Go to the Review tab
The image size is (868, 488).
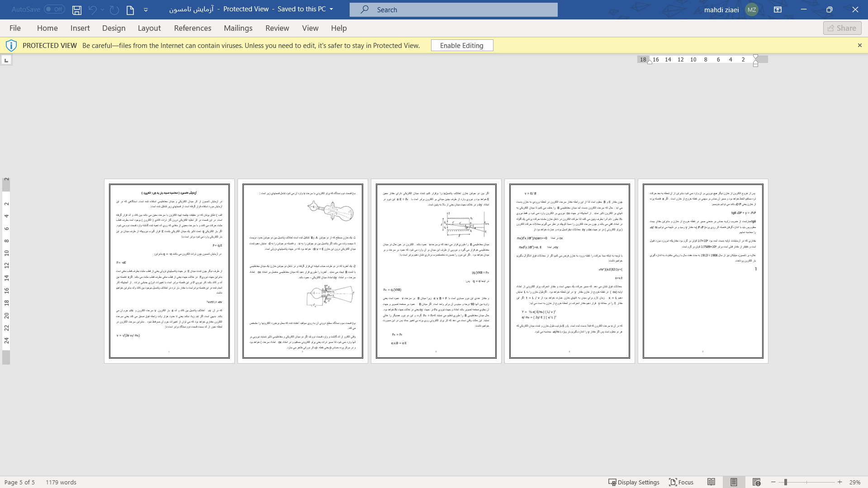(x=277, y=28)
